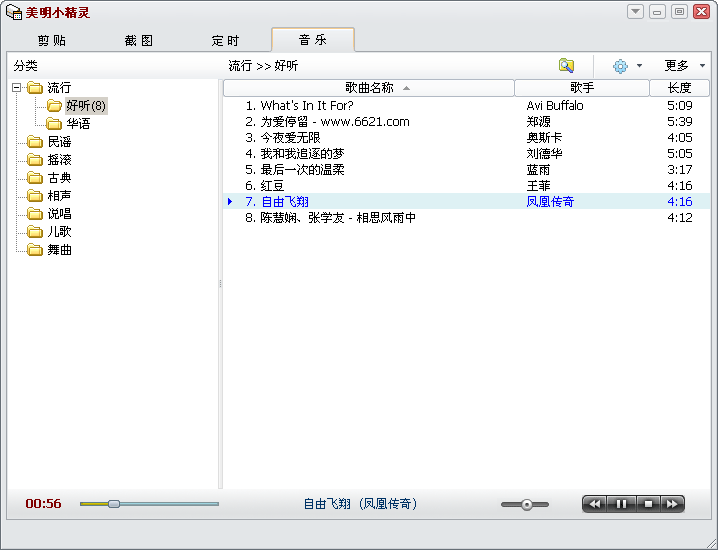Click artist name 刘德华
Viewport: 718px width, 550px height.
pyautogui.click(x=544, y=154)
